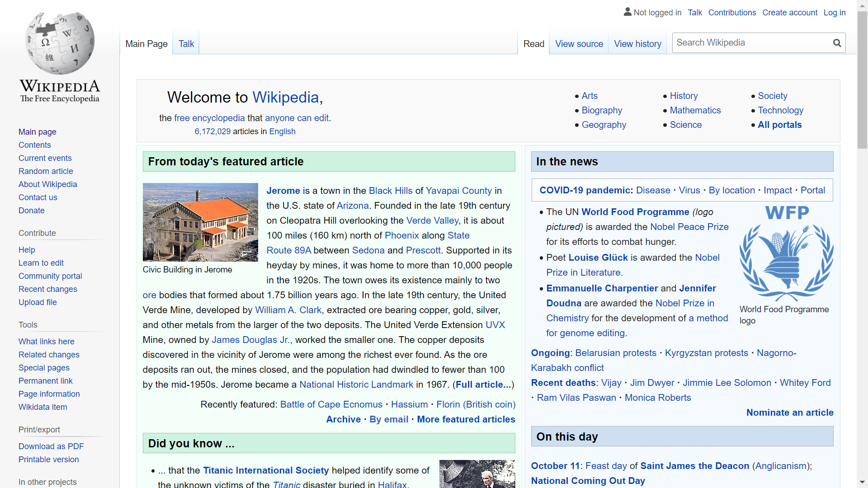
Task: Open the All portals link
Action: [779, 125]
